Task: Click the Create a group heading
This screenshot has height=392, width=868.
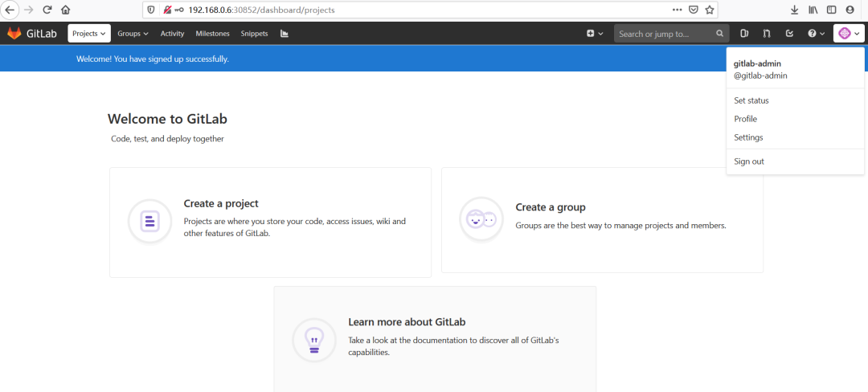Action: (x=551, y=207)
